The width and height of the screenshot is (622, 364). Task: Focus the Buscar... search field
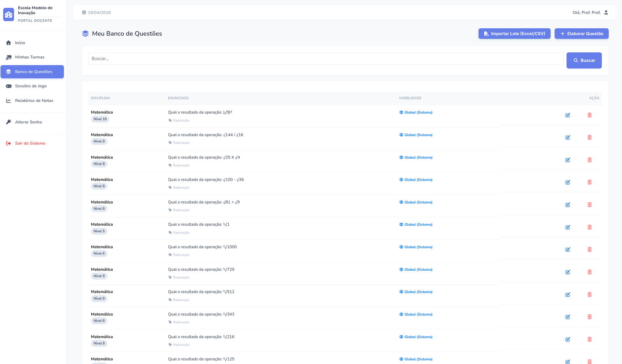326,59
